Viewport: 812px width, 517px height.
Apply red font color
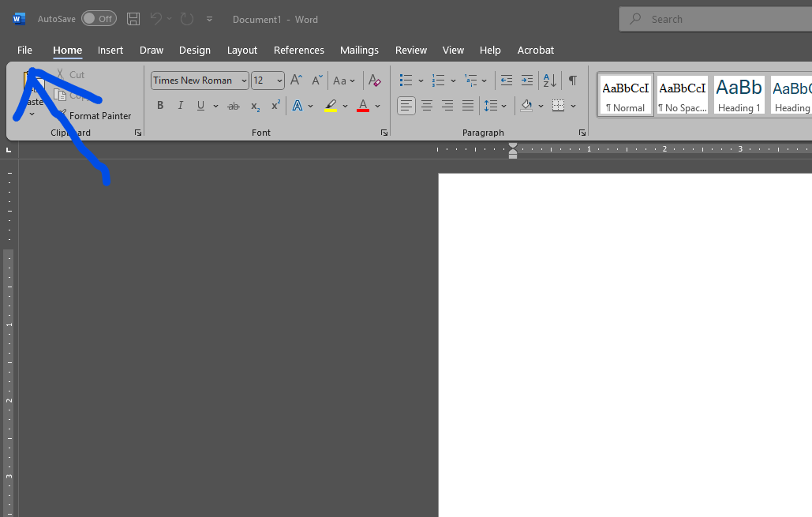(363, 106)
